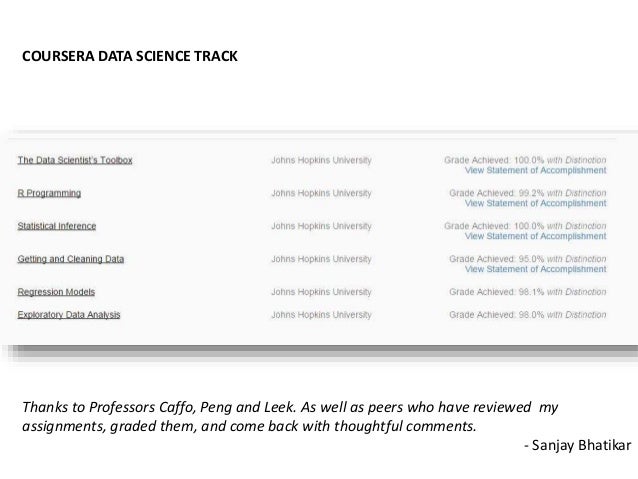Image resolution: width=638 pixels, height=479 pixels.
Task: Open Exploratory Data Analysis course link
Action: (69, 315)
